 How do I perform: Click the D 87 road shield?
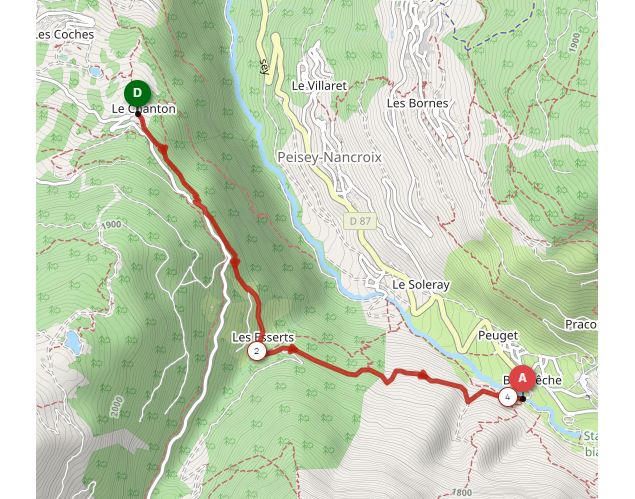[x=360, y=221]
